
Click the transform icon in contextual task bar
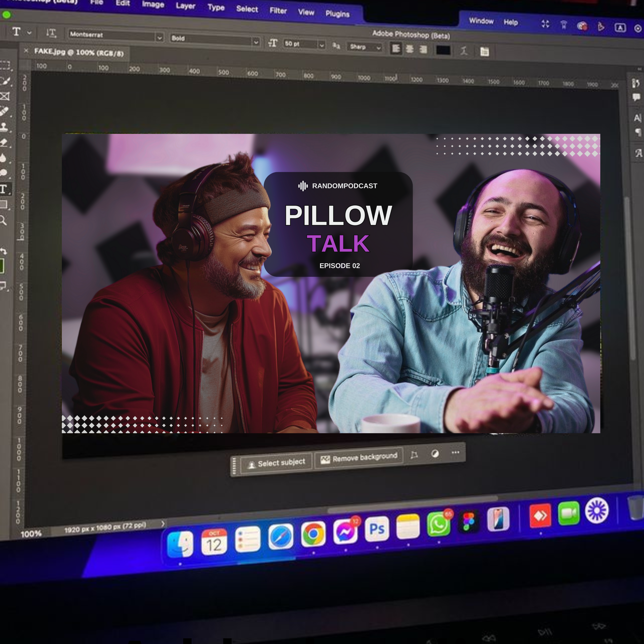(x=414, y=455)
